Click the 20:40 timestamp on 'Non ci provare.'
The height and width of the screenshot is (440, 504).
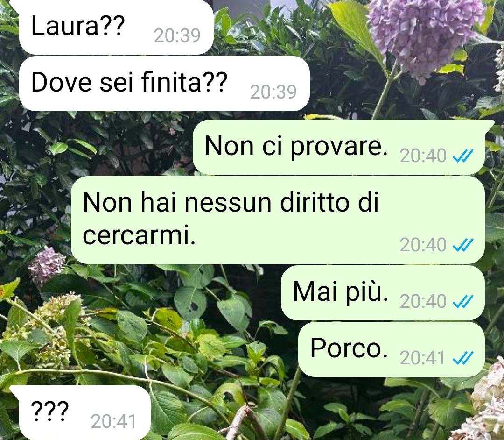click(423, 156)
